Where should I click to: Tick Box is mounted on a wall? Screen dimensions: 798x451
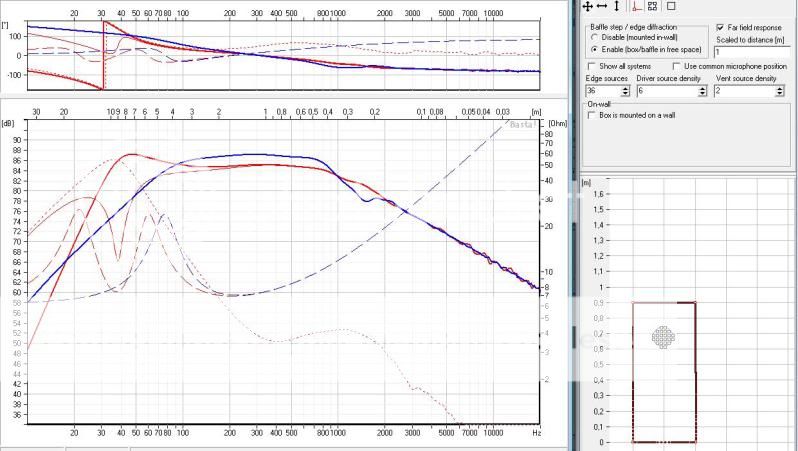[x=592, y=114]
